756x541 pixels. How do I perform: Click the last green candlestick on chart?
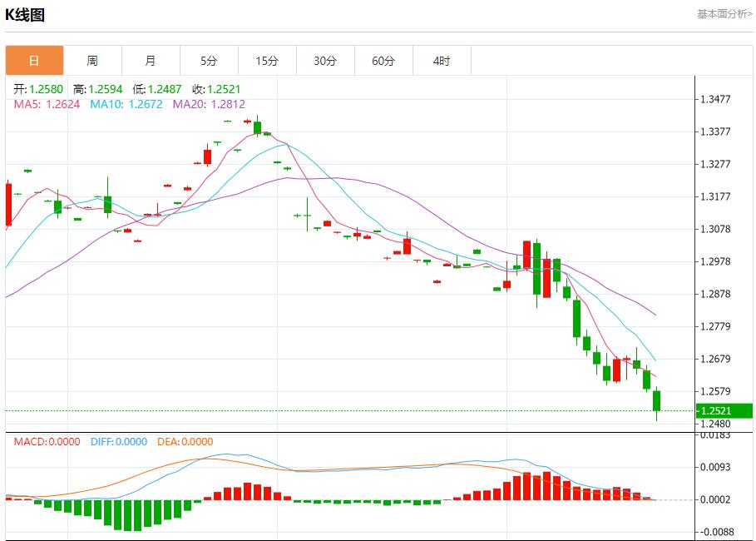click(656, 400)
